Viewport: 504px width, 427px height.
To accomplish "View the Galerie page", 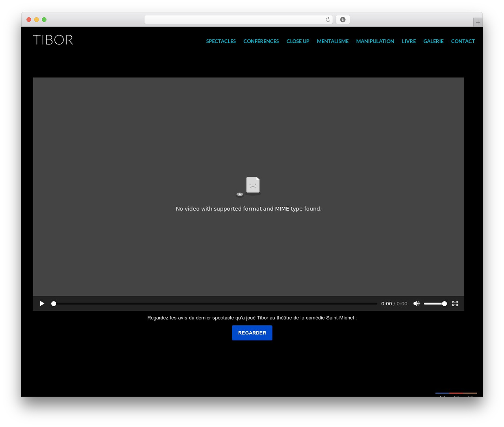I will coord(433,41).
